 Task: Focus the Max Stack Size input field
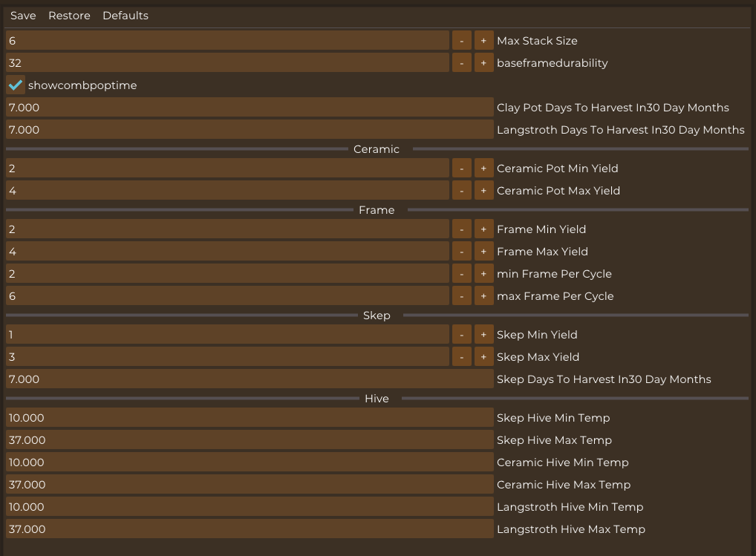click(227, 41)
